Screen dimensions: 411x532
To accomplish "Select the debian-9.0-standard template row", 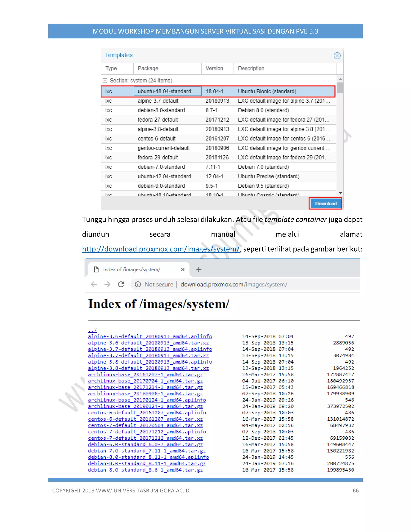I will (x=219, y=186).
